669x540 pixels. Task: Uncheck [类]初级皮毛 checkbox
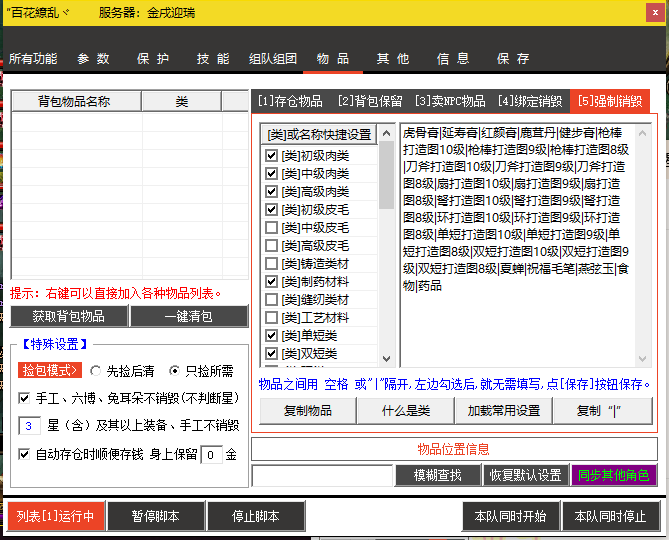271,209
